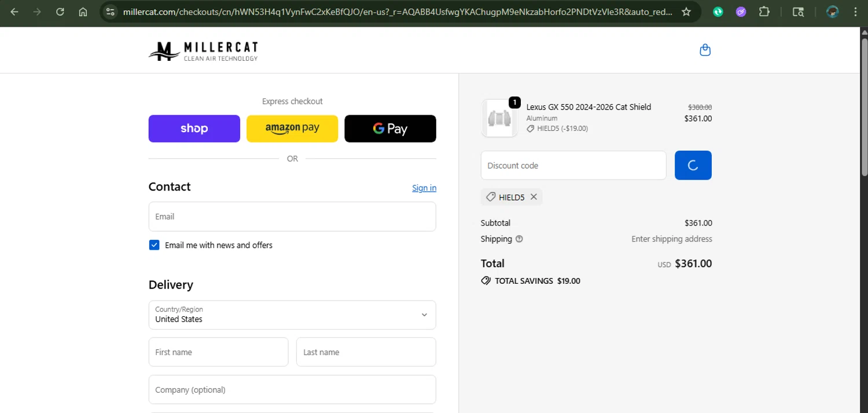Click the browser address bar URL
This screenshot has height=413, width=868.
(398, 12)
